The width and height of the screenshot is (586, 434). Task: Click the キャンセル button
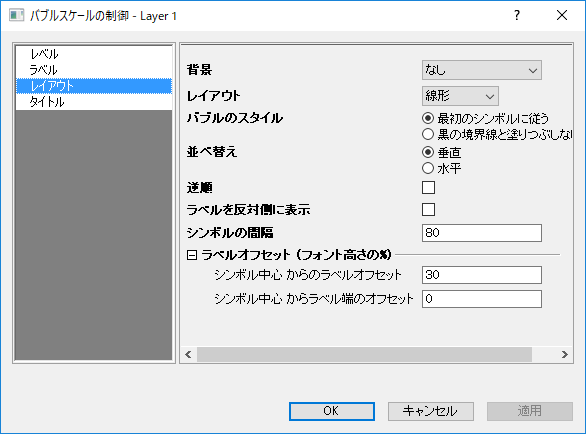tap(431, 411)
